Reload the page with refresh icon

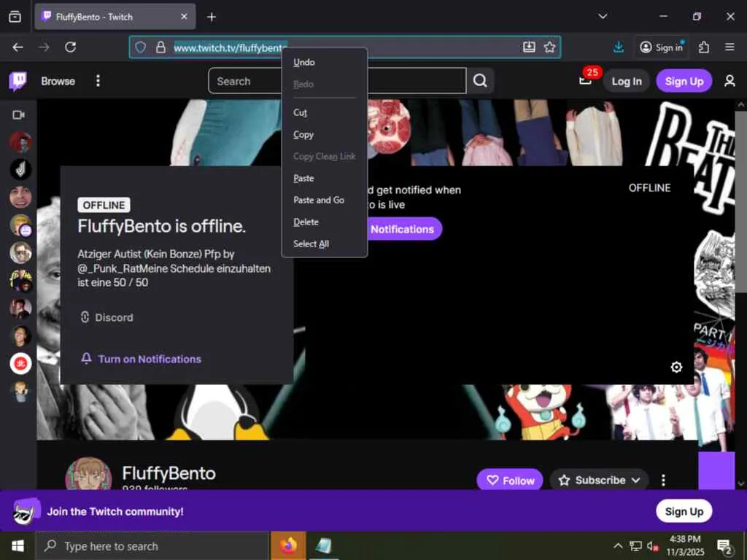click(71, 47)
